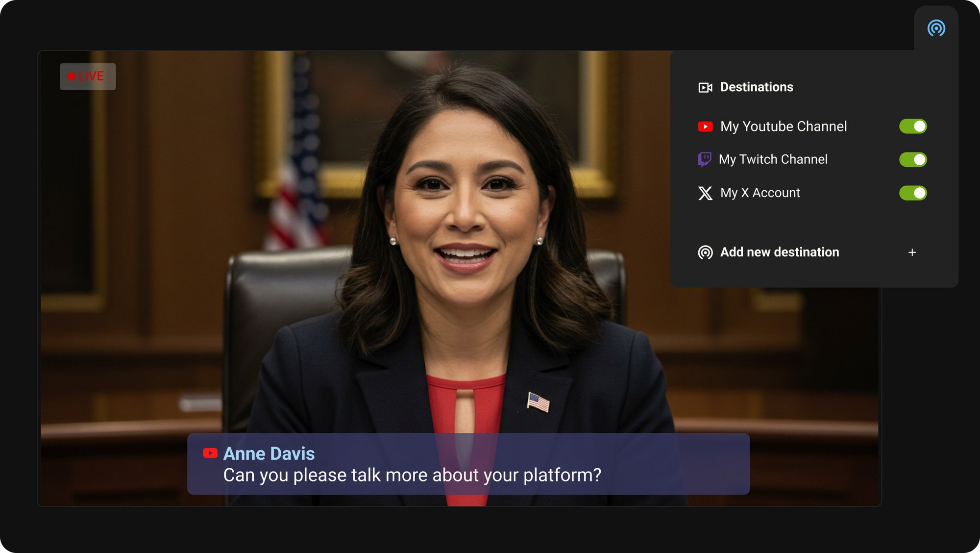This screenshot has height=553, width=980.
Task: Click the YouTube logo beside My Youtube Channel
Action: [x=705, y=127]
